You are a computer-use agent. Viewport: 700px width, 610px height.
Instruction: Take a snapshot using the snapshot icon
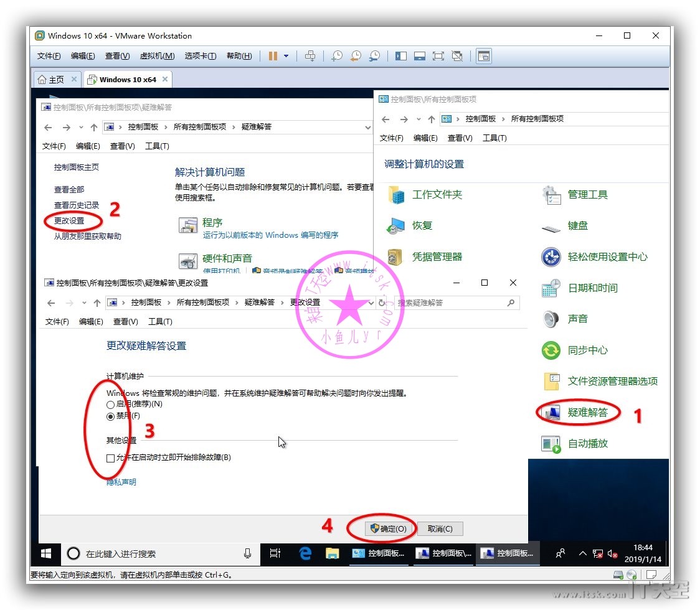point(336,56)
